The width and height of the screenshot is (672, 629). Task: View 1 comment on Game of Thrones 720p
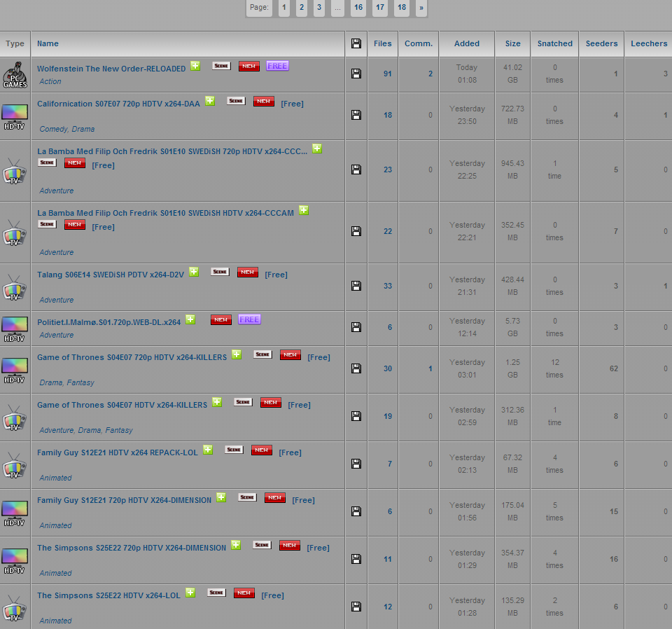430,368
